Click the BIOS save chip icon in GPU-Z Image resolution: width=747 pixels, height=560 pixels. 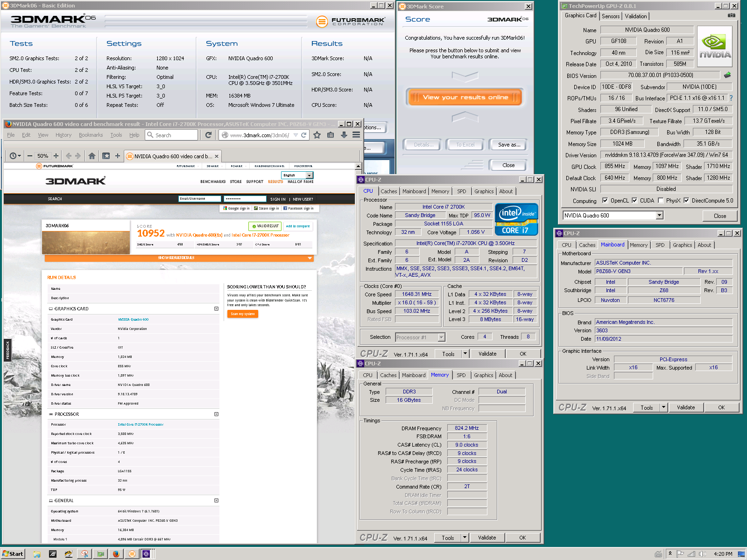pyautogui.click(x=727, y=75)
